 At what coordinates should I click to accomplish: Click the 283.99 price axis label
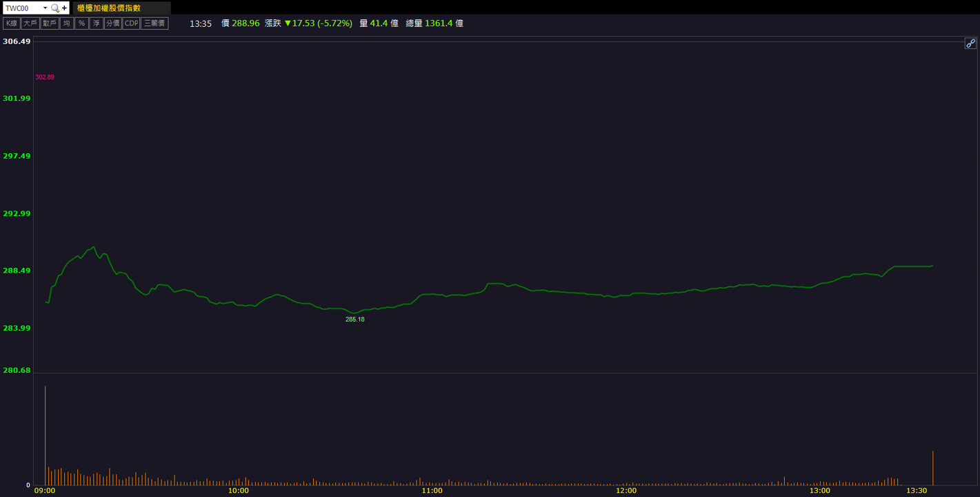(17, 328)
